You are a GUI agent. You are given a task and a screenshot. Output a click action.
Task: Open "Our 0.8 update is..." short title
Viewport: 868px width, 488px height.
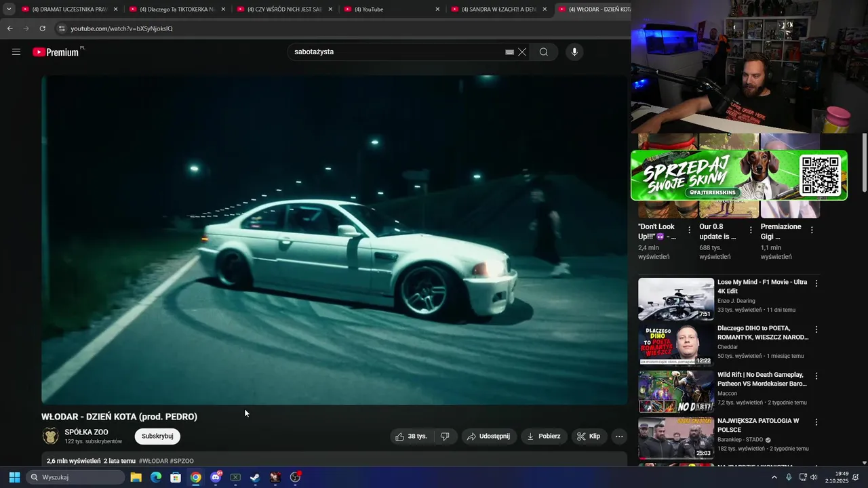coord(717,231)
